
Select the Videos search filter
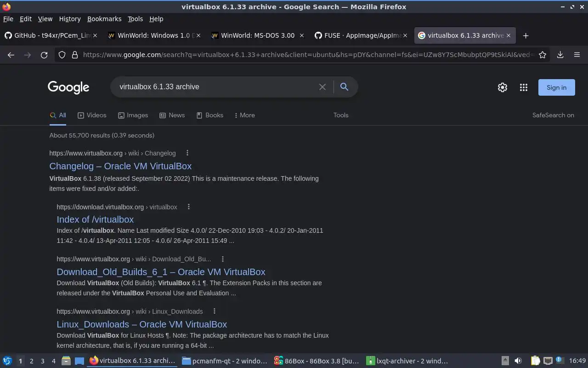[x=92, y=115]
